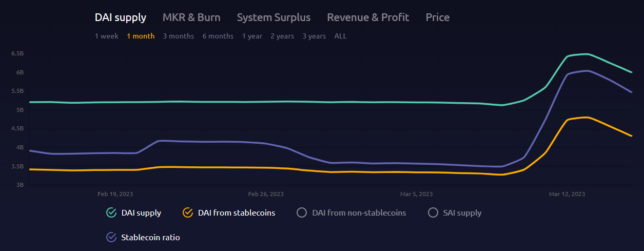Select the 1 week time range
This screenshot has height=251, width=644.
[107, 36]
